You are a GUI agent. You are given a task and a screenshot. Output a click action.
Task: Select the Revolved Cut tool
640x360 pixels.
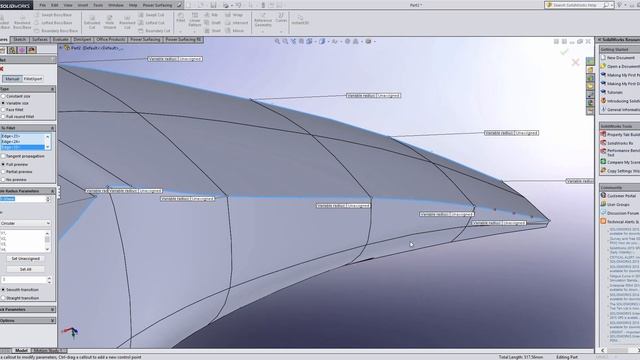127,22
